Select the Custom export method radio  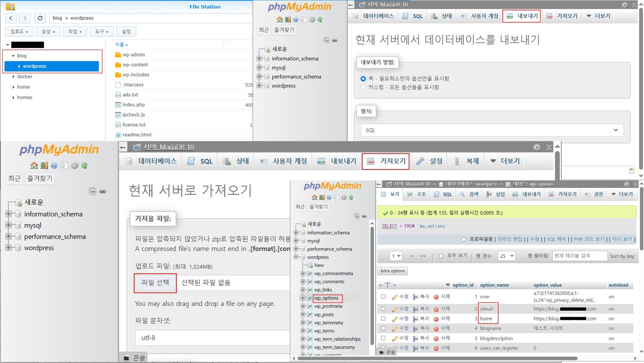[x=363, y=87]
